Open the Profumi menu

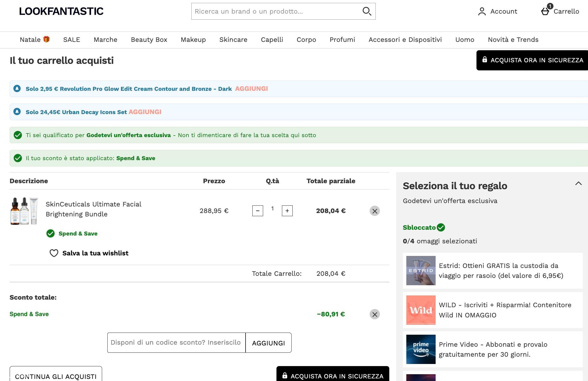[x=342, y=40]
